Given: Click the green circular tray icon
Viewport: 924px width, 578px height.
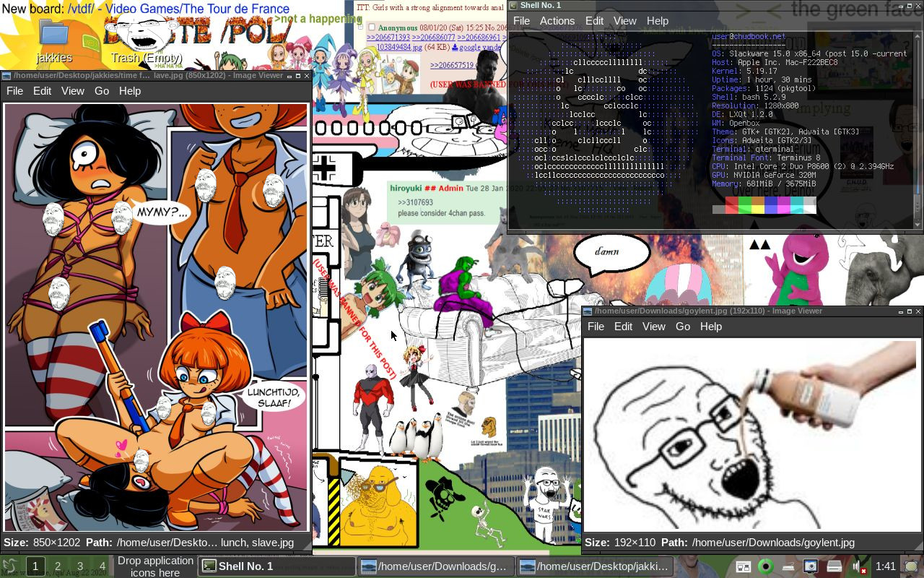Looking at the screenshot, I should (766, 566).
